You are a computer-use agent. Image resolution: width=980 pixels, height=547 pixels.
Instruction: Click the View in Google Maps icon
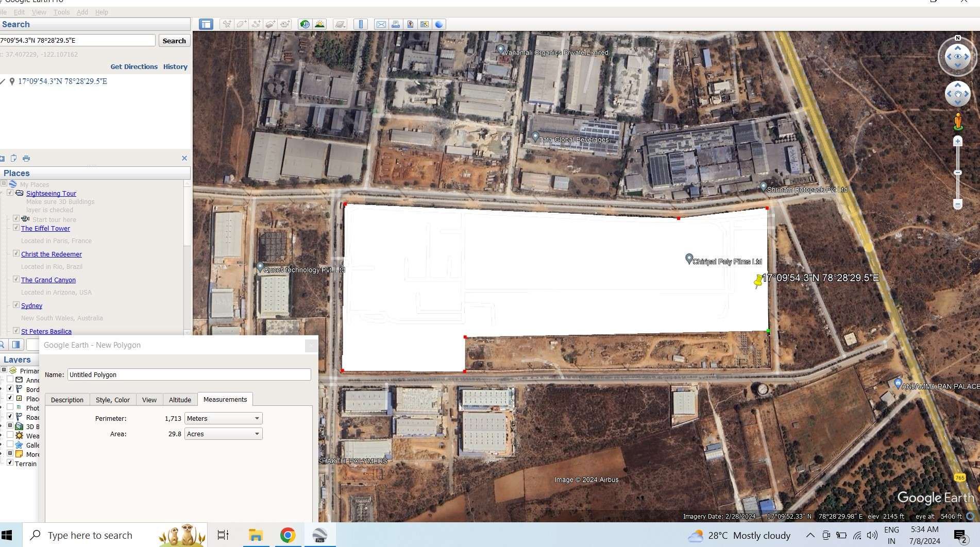[x=410, y=24]
